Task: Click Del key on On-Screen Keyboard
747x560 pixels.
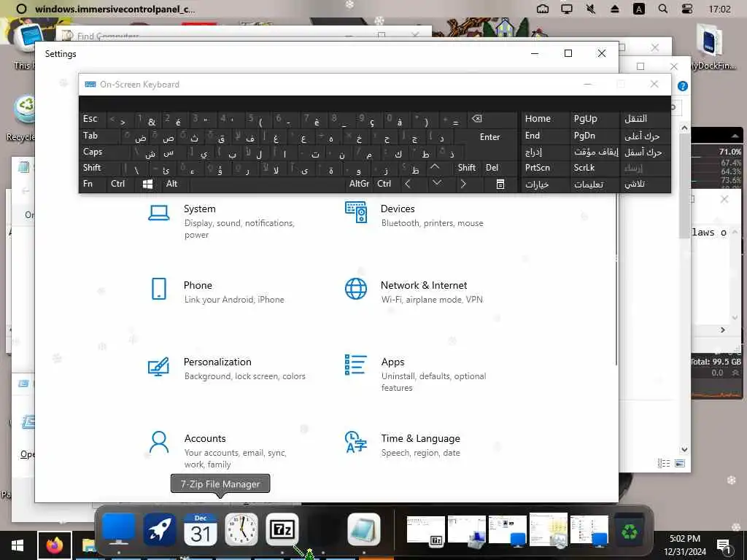Action: click(x=499, y=168)
